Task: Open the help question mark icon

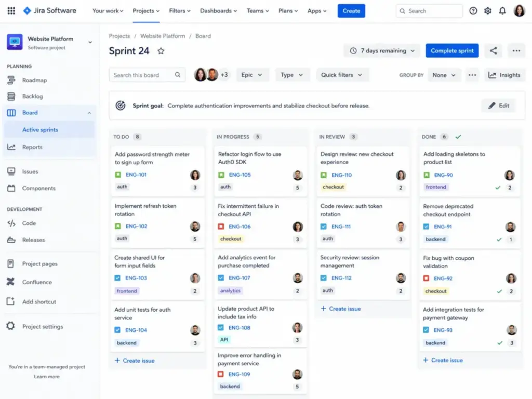Action: [473, 11]
